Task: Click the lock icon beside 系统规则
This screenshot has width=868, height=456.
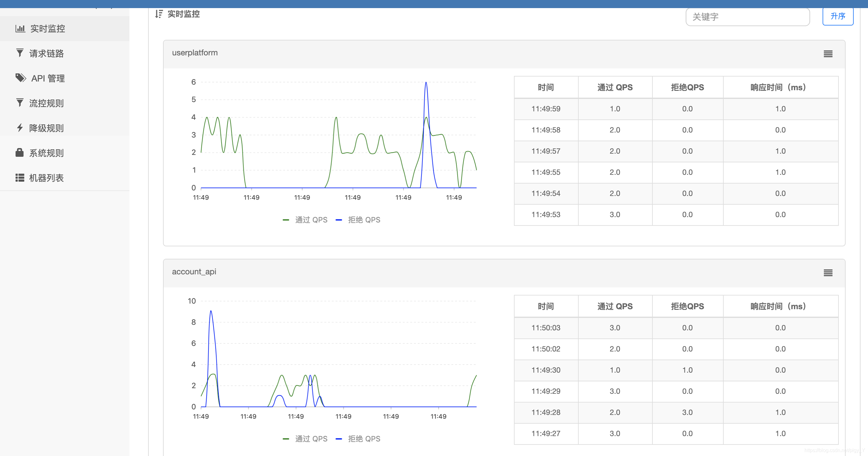Action: [20, 152]
